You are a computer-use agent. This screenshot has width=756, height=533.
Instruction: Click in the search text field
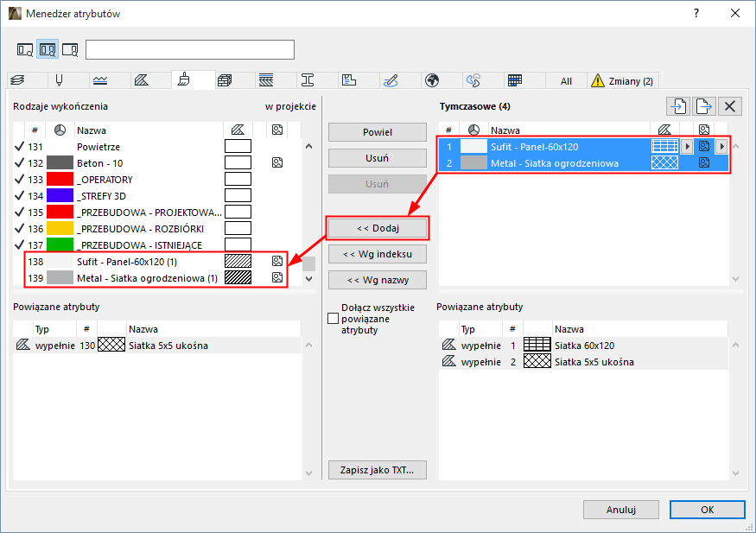pos(190,49)
